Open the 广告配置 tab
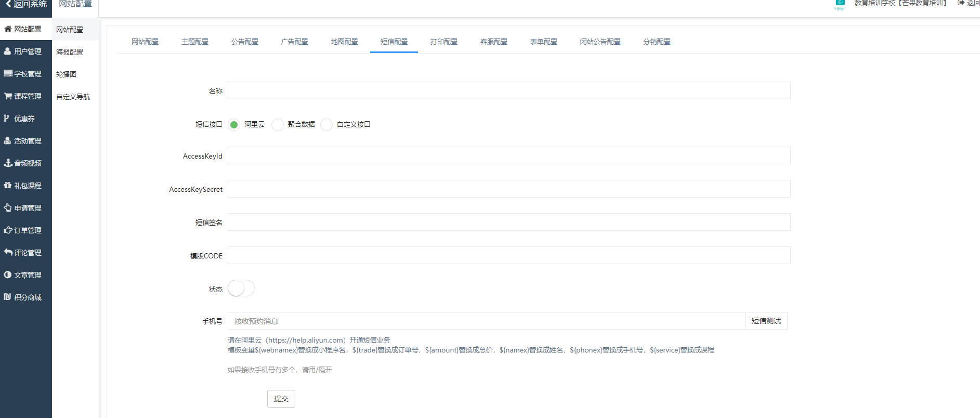Image resolution: width=980 pixels, height=418 pixels. [x=295, y=42]
